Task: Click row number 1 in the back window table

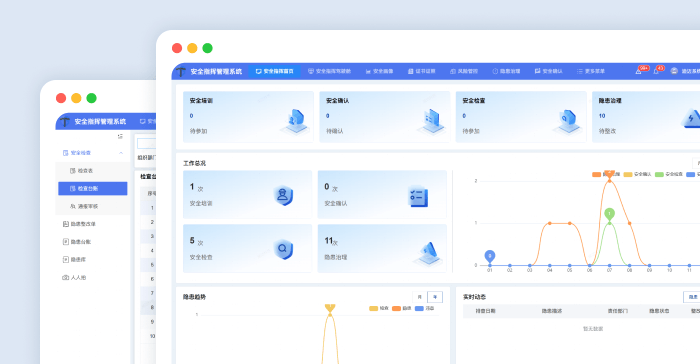Action: tap(152, 208)
